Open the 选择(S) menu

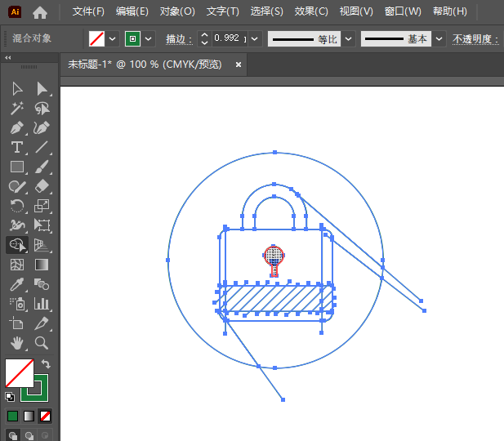tap(267, 11)
